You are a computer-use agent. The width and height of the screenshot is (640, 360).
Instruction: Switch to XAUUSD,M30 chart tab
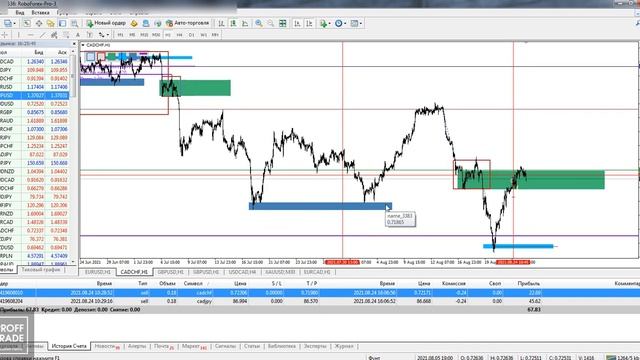(280, 272)
